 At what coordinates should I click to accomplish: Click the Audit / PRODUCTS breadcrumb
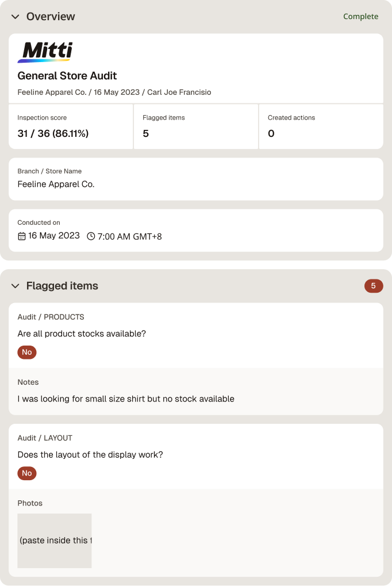[51, 317]
